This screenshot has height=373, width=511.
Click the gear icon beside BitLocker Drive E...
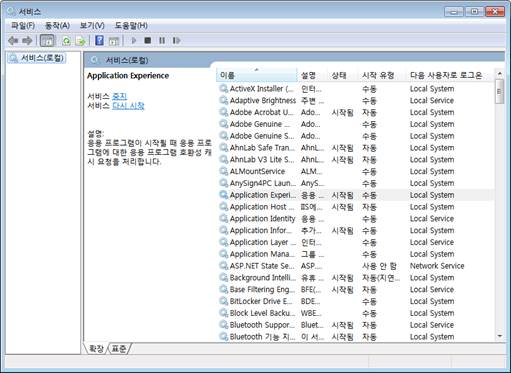(223, 301)
